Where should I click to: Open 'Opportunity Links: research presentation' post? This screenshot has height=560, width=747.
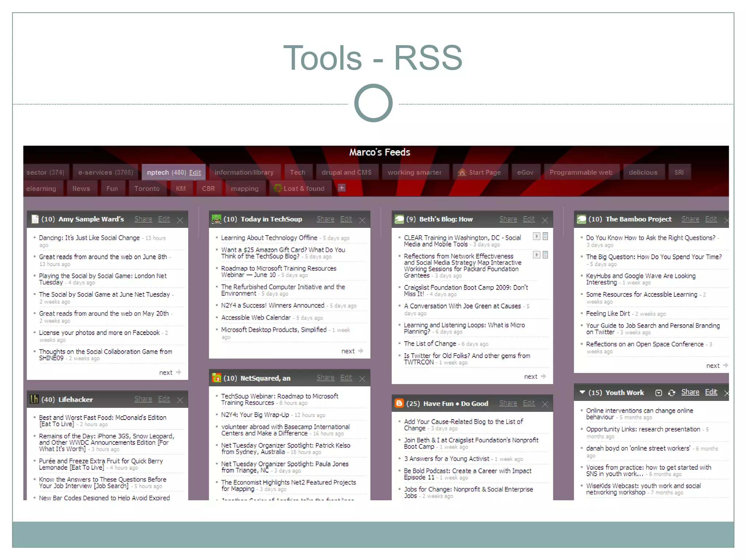coord(643,429)
